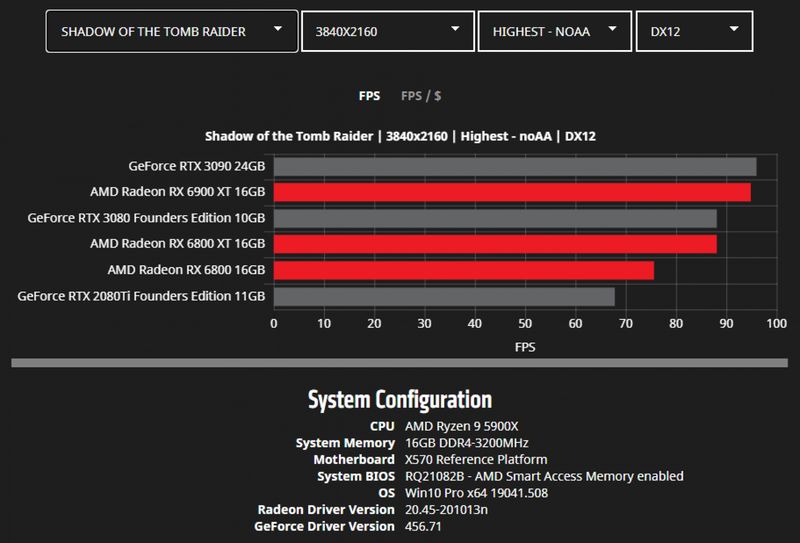Viewport: 800px width, 543px height.
Task: Click the 16GB DDR4-3200MHz memory value
Action: click(x=467, y=443)
